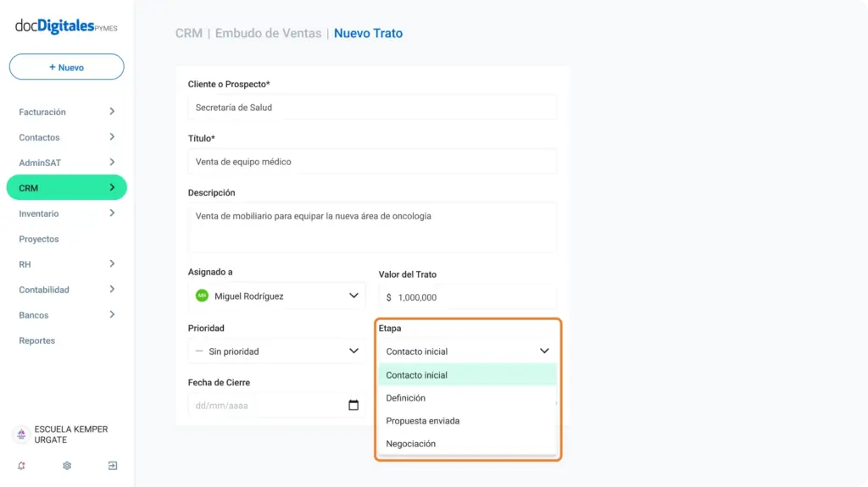Open the Asignado a dropdown
868x487 pixels.
click(276, 296)
